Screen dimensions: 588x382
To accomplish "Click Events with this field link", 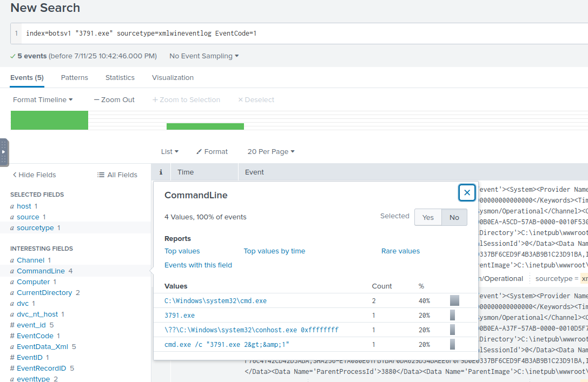I will tap(199, 265).
